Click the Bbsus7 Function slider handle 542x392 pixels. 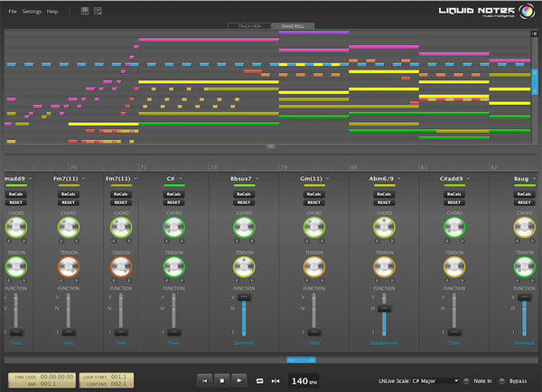tap(242, 297)
